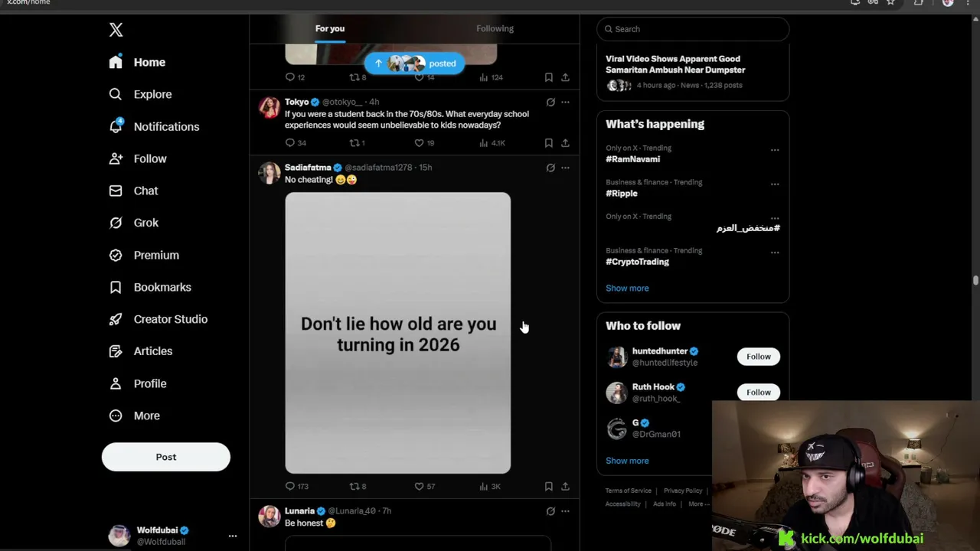Image resolution: width=980 pixels, height=551 pixels.
Task: Show more trends in What's happening
Action: tap(627, 289)
